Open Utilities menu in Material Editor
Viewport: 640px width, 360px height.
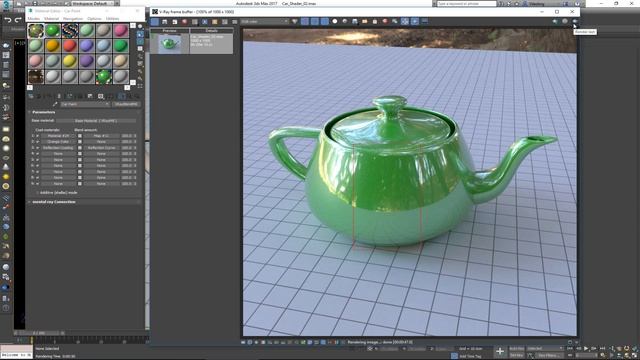113,18
